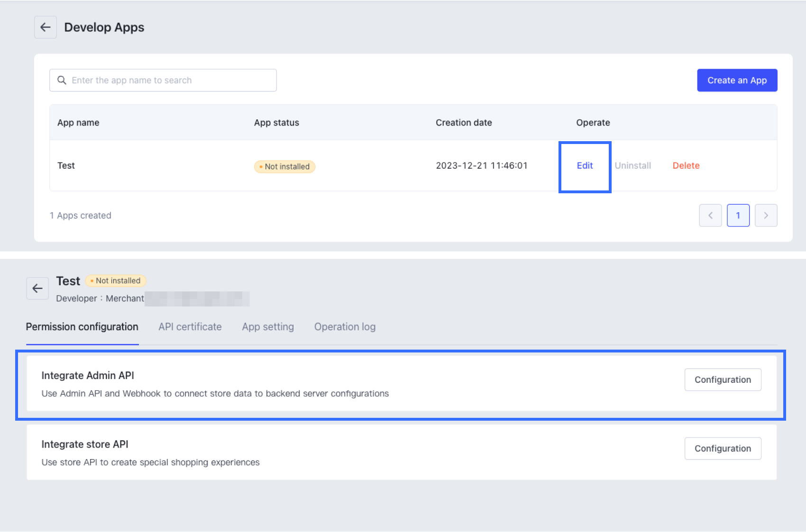
Task: Switch to the API certificate tab
Action: (190, 326)
